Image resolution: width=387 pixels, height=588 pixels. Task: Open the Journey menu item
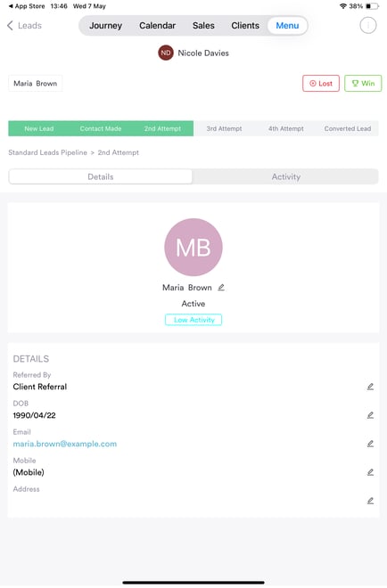click(105, 26)
